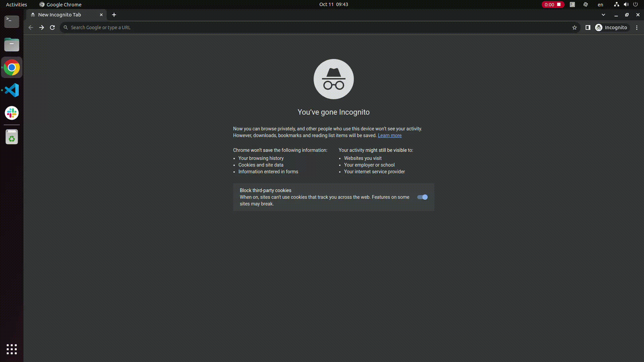
Task: Select "Your internet service provider" text
Action: (x=374, y=172)
